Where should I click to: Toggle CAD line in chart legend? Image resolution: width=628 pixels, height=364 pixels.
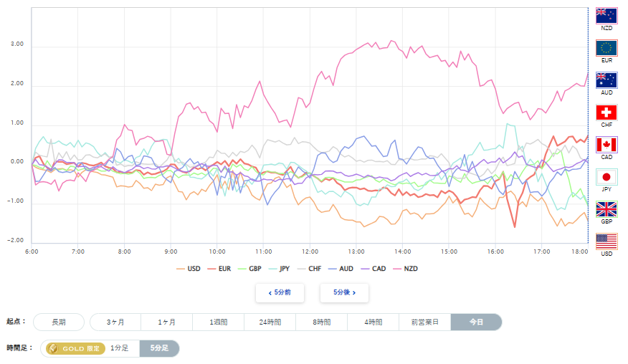pyautogui.click(x=374, y=269)
